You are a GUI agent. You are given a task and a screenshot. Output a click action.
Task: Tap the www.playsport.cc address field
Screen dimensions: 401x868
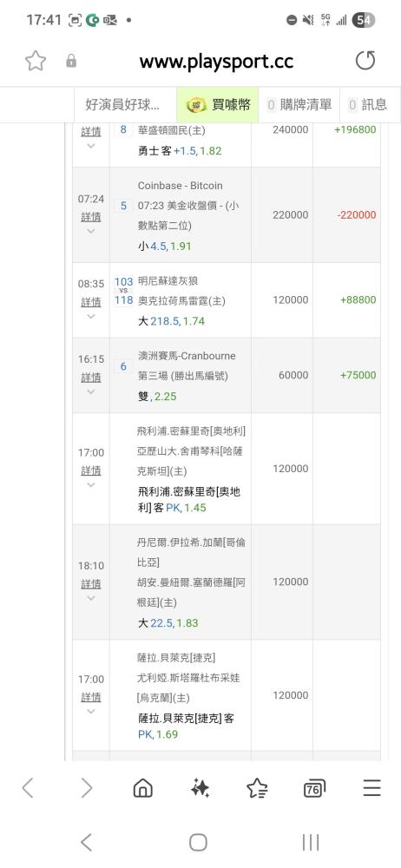(216, 61)
